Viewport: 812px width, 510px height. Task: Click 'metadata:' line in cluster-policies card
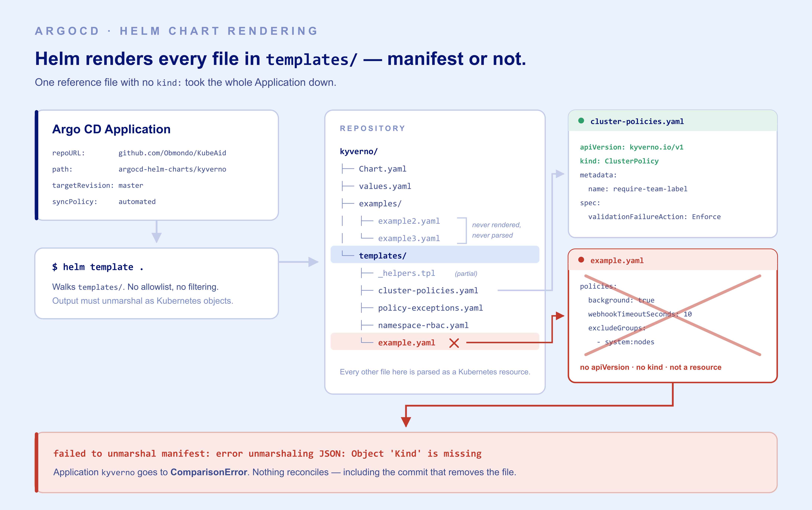598,175
